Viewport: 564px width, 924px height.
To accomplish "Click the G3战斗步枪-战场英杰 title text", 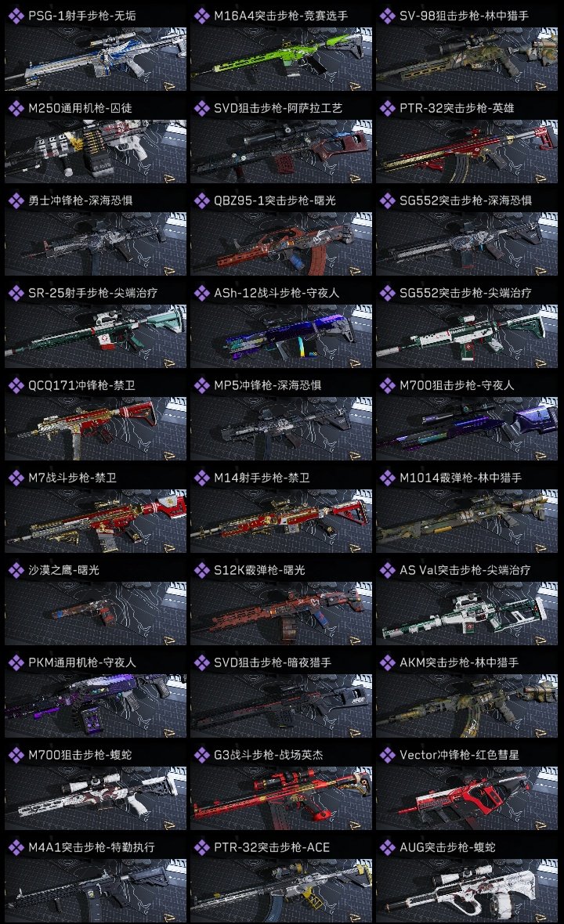I will point(268,755).
